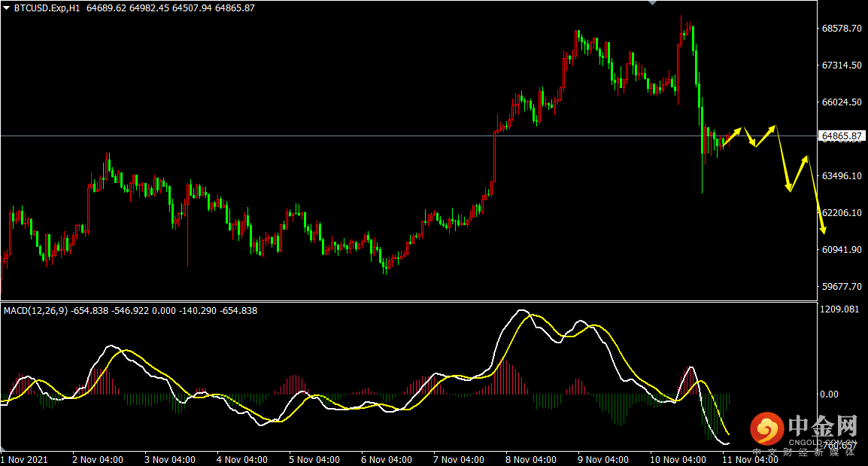Click the 59677.70 price scale label
The image size is (868, 466).
coord(842,287)
